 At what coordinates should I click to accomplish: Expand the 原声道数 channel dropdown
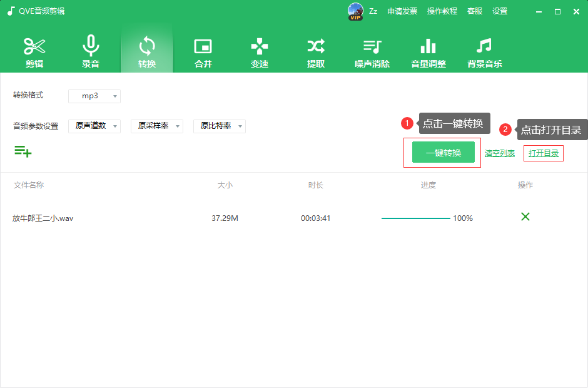(x=94, y=126)
